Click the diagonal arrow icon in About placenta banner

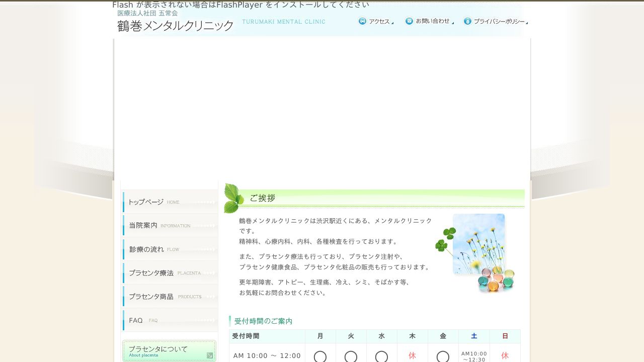tap(209, 354)
